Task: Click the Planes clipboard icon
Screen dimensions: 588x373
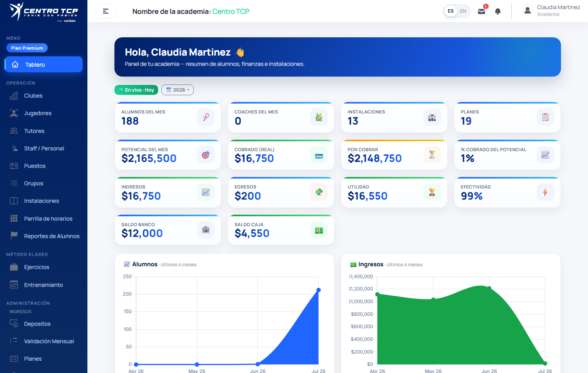Action: [545, 117]
